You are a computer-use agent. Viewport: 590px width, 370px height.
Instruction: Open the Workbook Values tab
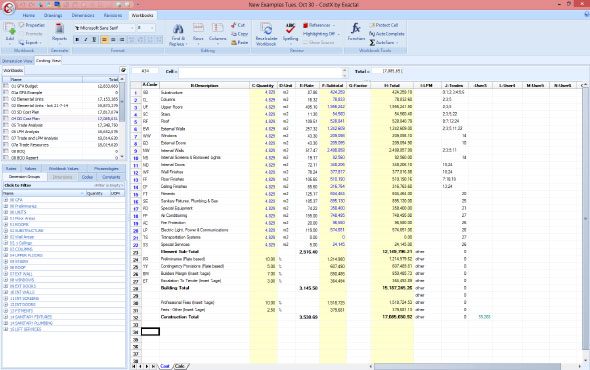click(64, 169)
